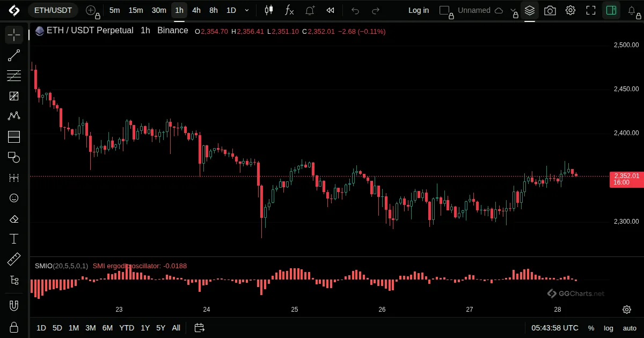Open chart settings gear in the top toolbar

coord(570,10)
